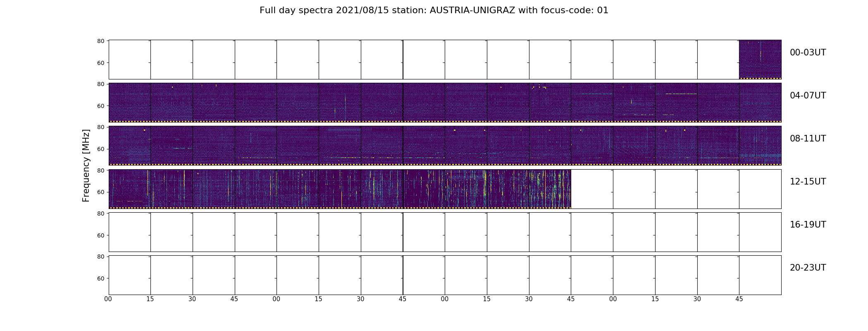
Task: Select the '00-03UT' row label
Action: click(808, 53)
